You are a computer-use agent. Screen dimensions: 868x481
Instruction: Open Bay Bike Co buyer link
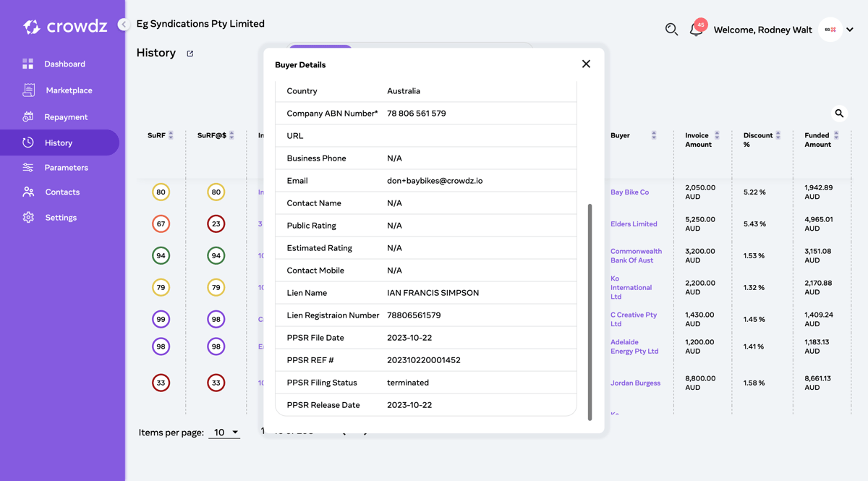[629, 192]
